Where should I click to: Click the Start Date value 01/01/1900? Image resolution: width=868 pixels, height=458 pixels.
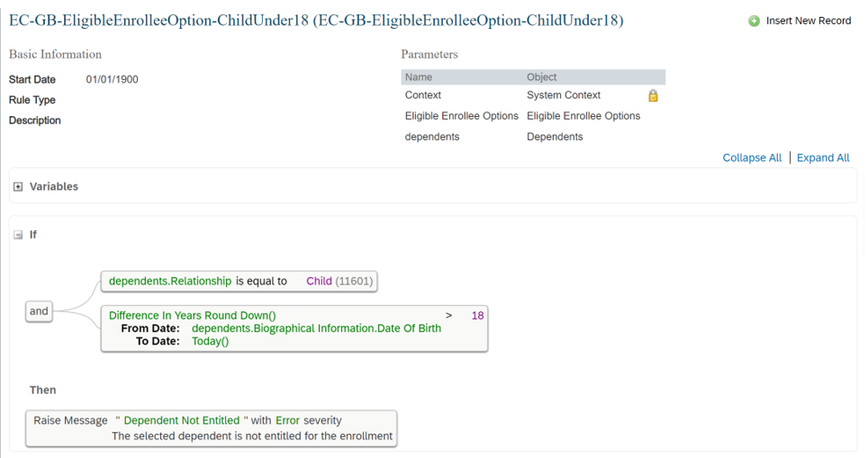(112, 80)
